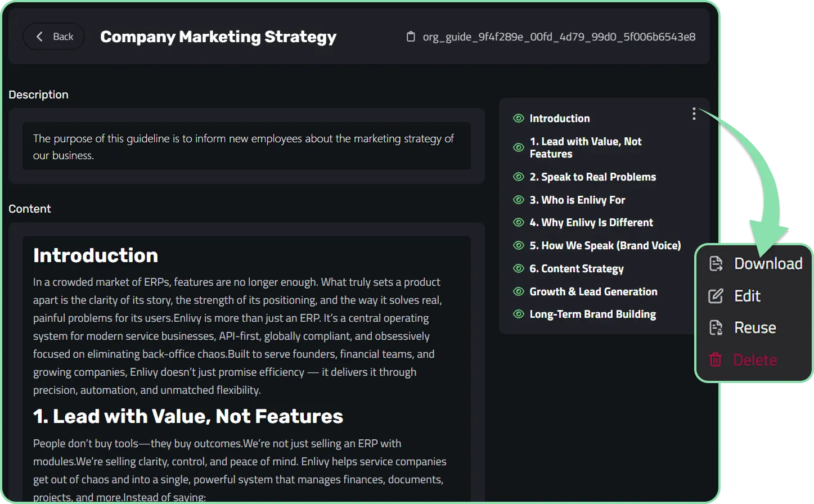
Task: Open the three-dot options menu
Action: pos(694,114)
